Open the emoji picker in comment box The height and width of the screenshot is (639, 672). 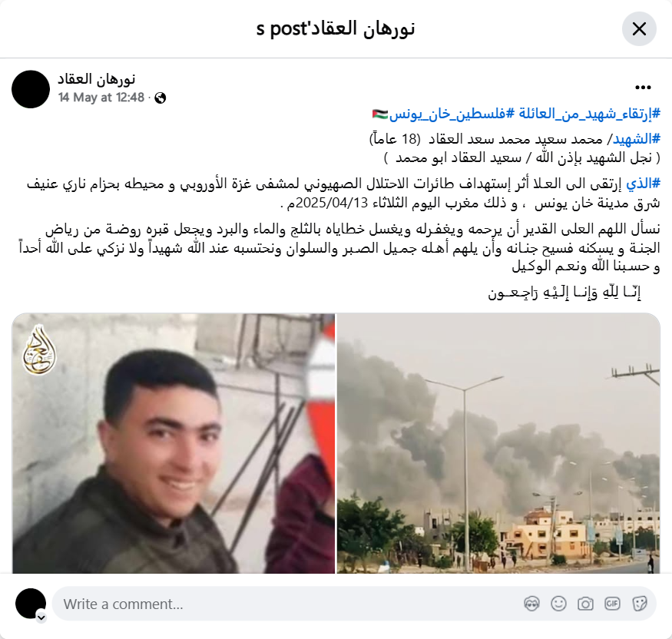click(558, 604)
